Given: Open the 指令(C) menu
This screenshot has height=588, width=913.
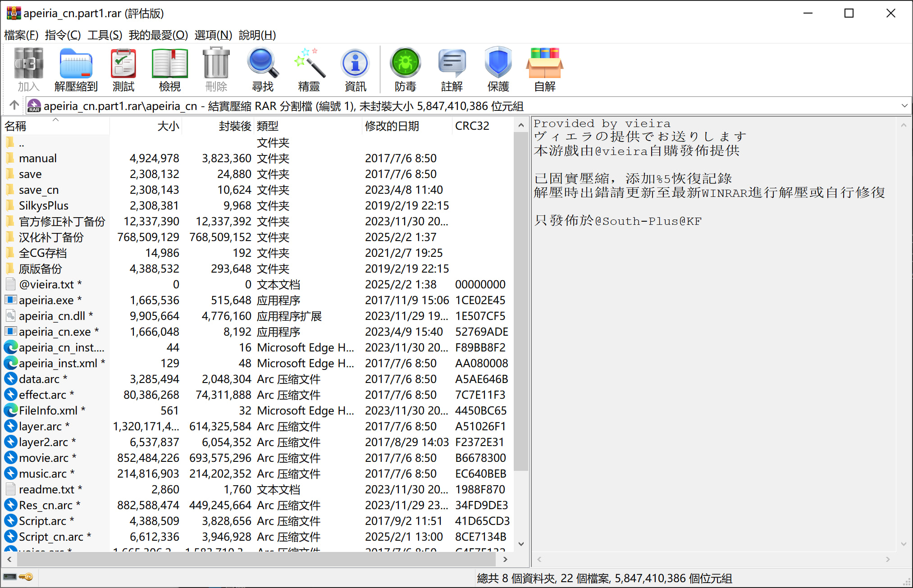Looking at the screenshot, I should point(63,35).
